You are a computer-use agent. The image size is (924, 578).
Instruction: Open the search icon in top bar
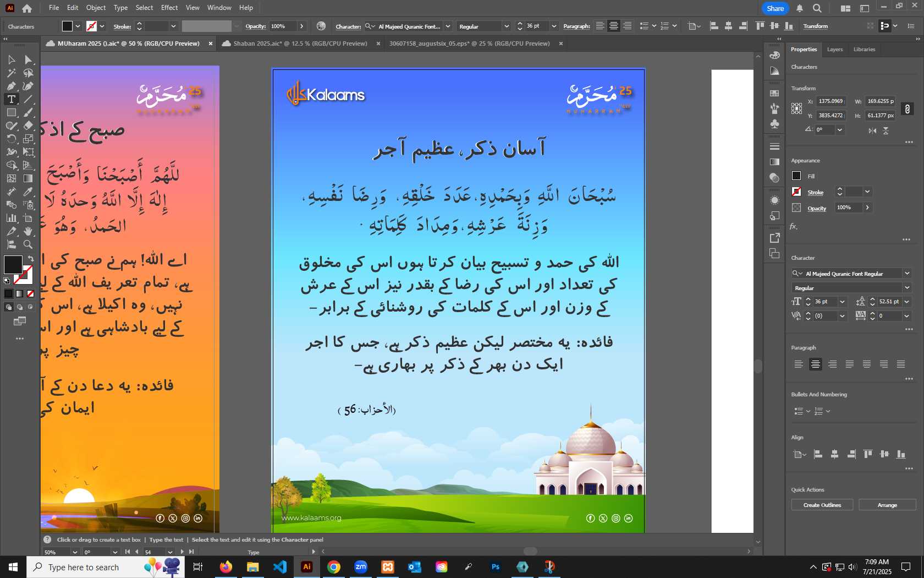[817, 8]
